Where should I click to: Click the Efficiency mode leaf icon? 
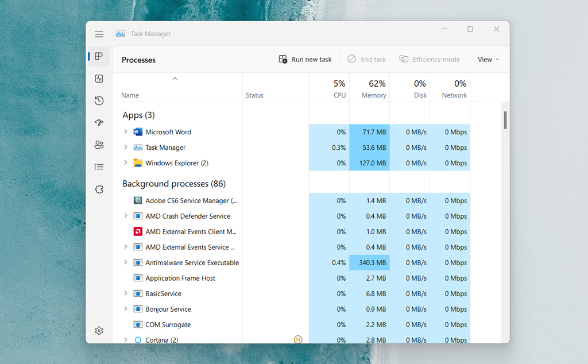[403, 59]
